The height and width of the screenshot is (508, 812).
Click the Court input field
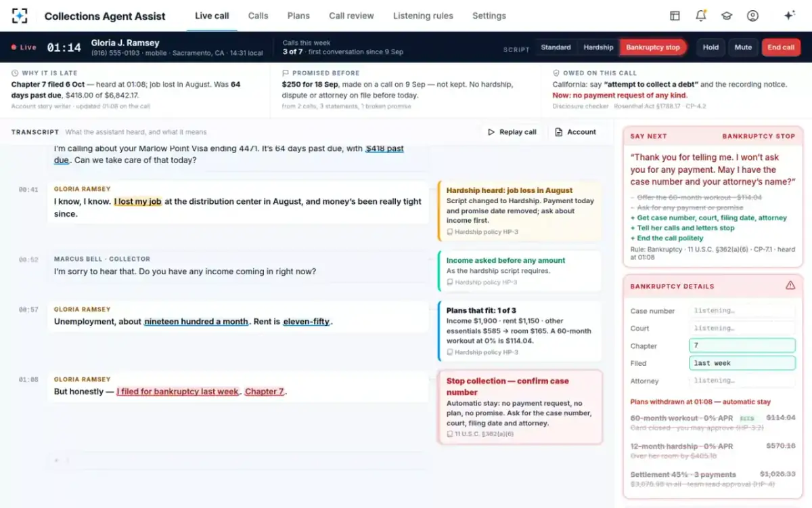click(742, 329)
